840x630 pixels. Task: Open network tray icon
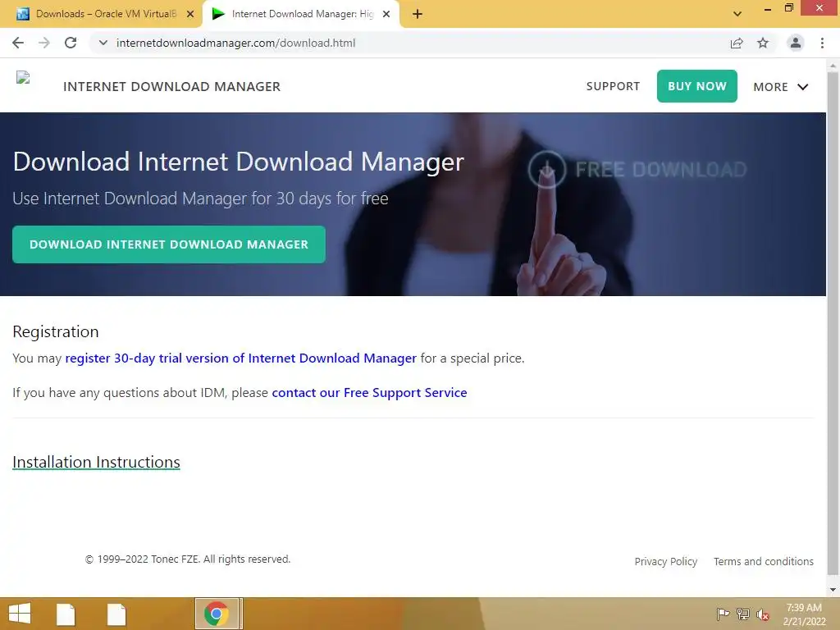point(743,614)
